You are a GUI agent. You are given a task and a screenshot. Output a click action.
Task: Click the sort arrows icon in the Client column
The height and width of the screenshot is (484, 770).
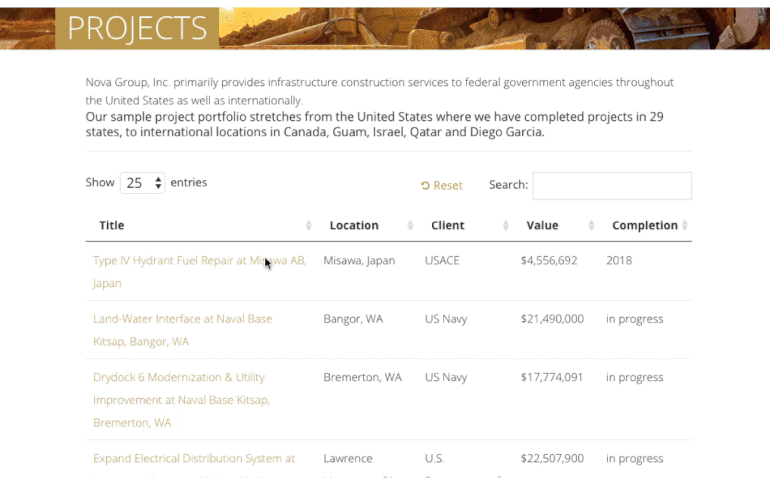click(506, 226)
